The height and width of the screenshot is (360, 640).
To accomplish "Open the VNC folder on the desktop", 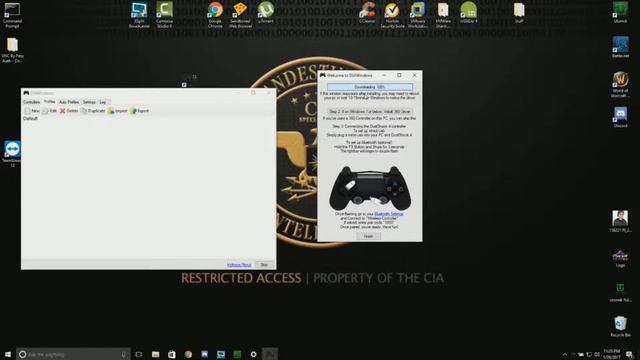I will pyautogui.click(x=12, y=50).
